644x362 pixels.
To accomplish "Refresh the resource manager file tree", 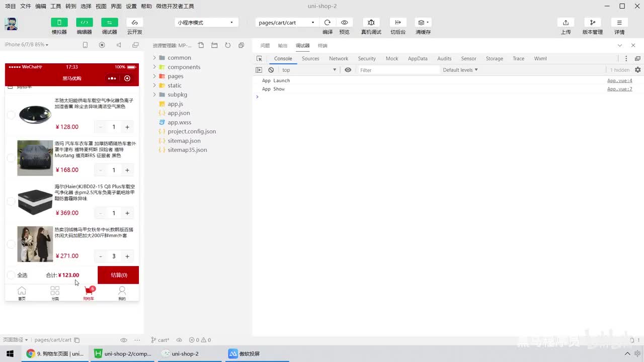I will pyautogui.click(x=228, y=45).
